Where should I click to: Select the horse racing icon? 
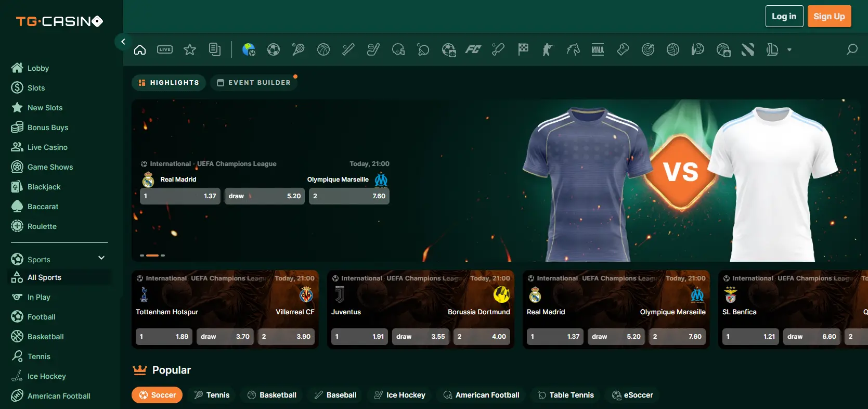click(573, 49)
